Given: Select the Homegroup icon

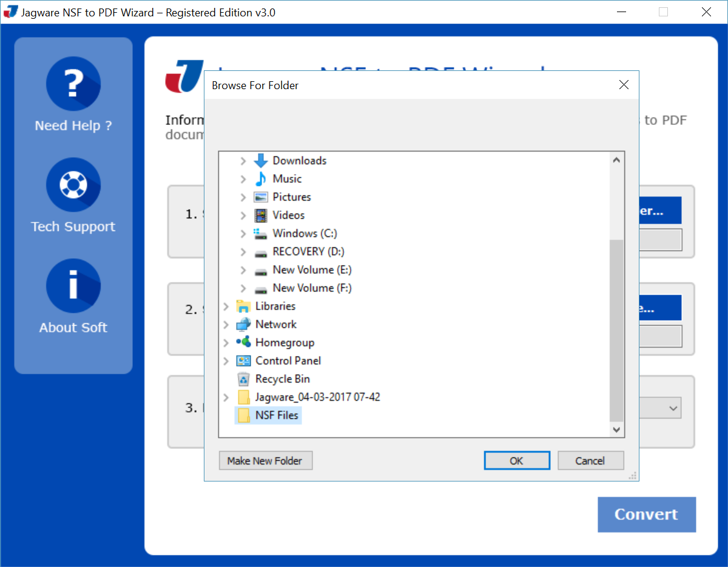Looking at the screenshot, I should click(243, 343).
